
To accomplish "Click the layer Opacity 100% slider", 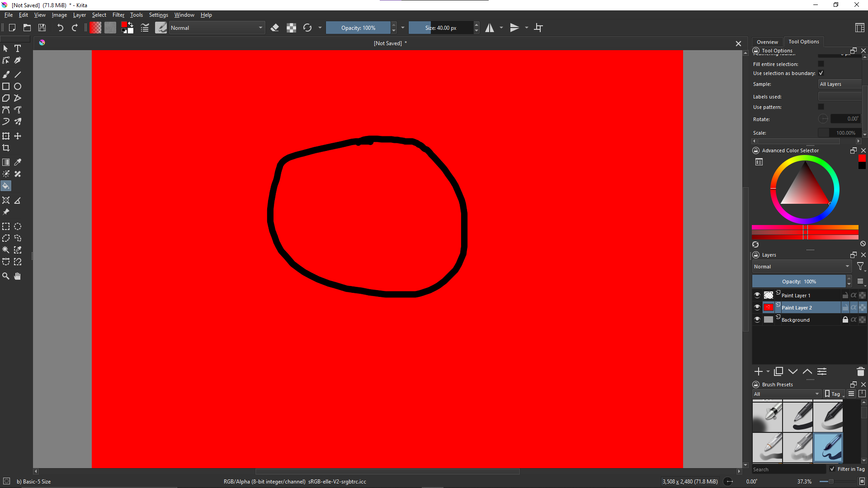I will 799,282.
